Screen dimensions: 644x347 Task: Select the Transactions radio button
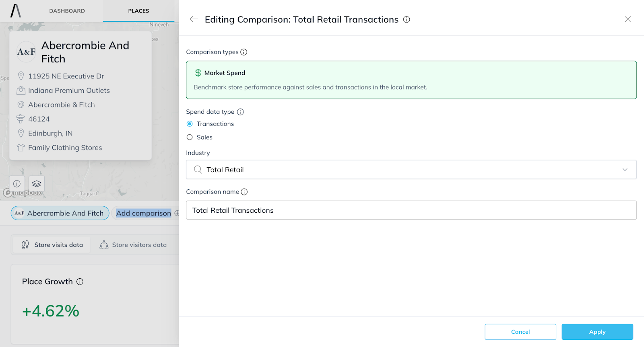click(x=190, y=124)
